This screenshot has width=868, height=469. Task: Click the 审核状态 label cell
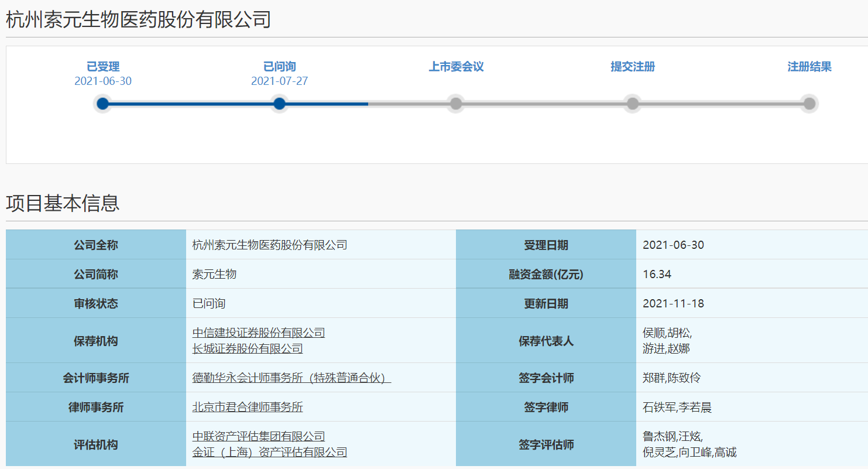click(96, 303)
